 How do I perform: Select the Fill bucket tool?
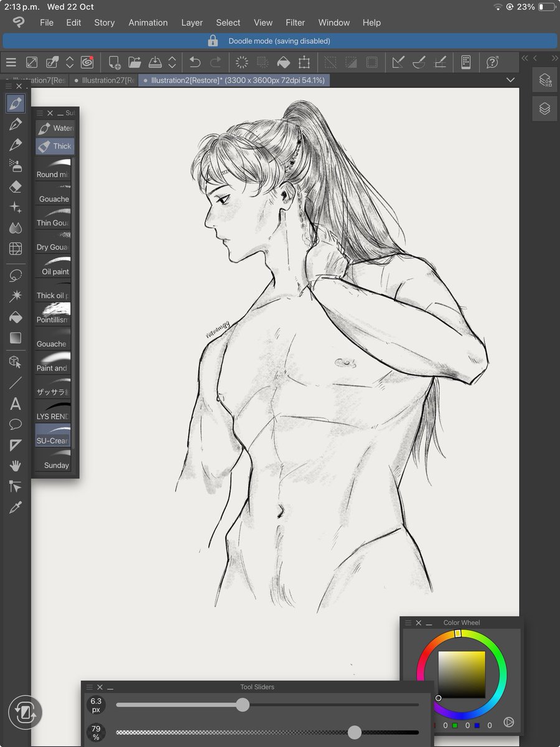point(16,317)
